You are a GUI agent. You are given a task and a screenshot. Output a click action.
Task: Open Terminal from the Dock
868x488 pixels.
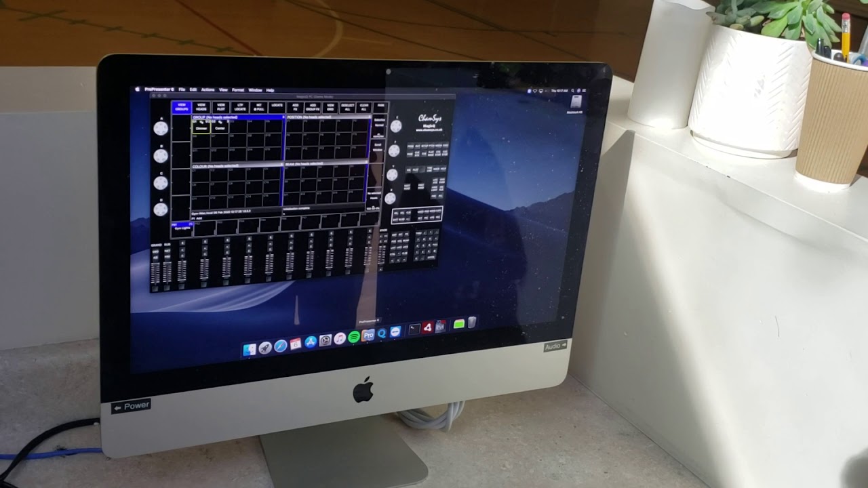pos(414,329)
